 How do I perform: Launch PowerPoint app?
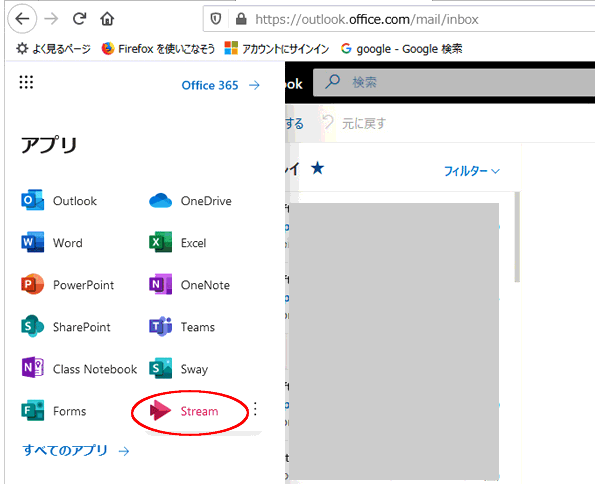[x=68, y=285]
